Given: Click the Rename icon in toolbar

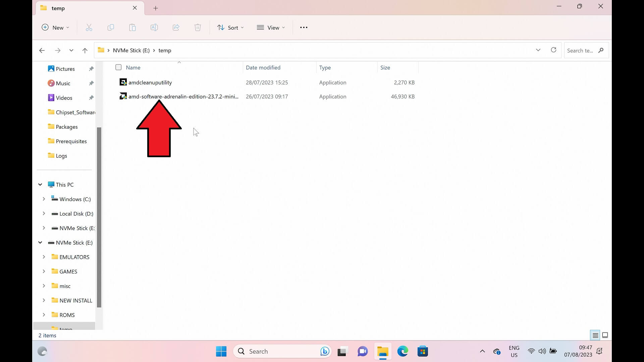Looking at the screenshot, I should coord(154,27).
